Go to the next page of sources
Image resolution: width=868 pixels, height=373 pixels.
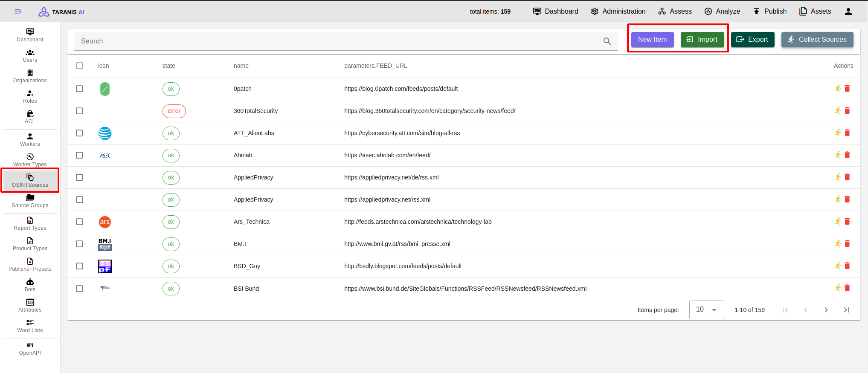tap(826, 310)
